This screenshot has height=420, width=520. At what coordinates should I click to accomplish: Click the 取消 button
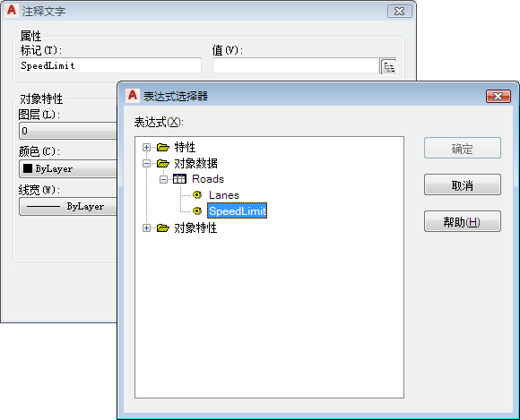click(463, 184)
